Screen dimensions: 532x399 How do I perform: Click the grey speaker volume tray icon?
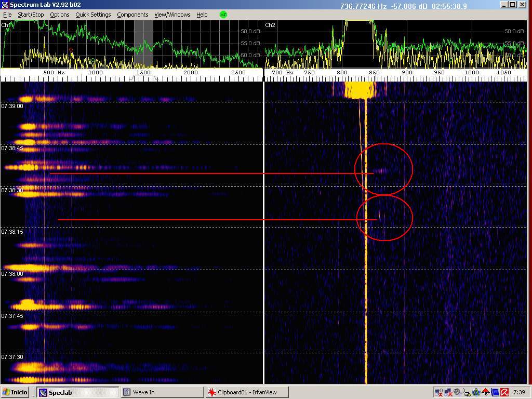(457, 392)
